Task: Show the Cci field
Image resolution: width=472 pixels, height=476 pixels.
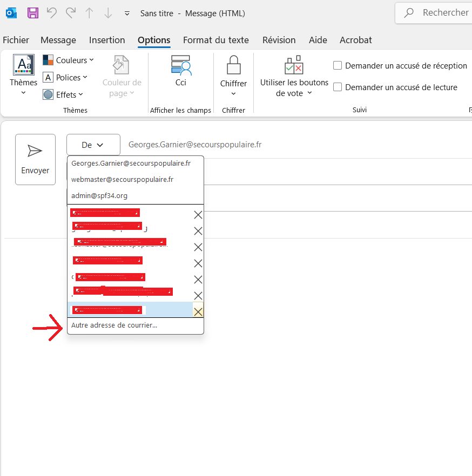Action: (x=181, y=71)
